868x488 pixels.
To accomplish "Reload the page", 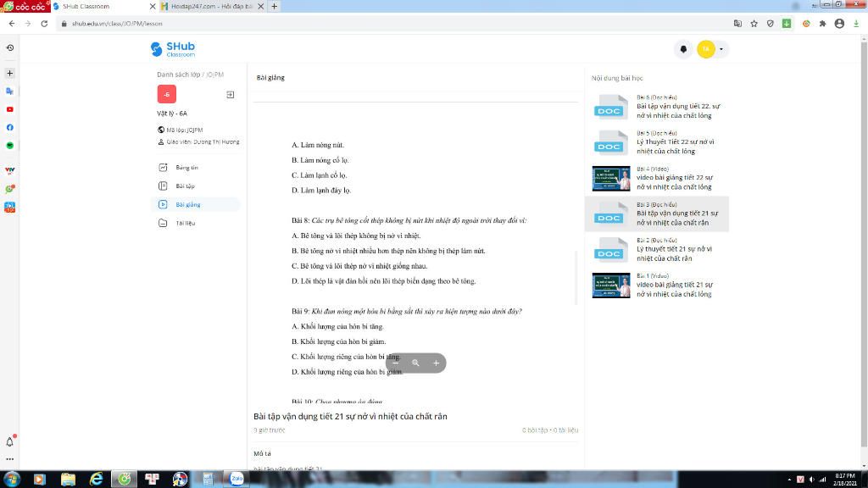I will (44, 24).
